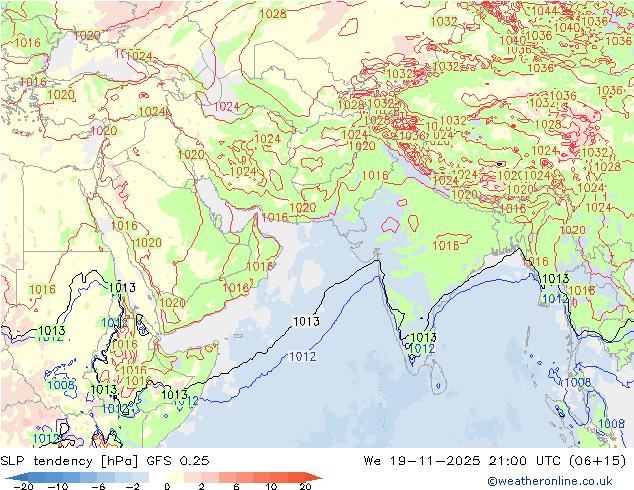634x490 pixels.
Task: Click the 1028 label at the top center
Action: pos(273,14)
